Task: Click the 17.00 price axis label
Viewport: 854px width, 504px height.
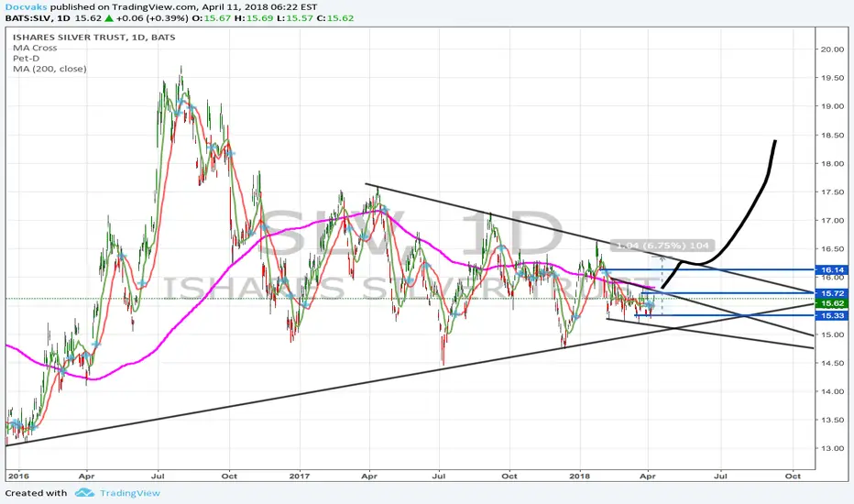Action: [832, 221]
